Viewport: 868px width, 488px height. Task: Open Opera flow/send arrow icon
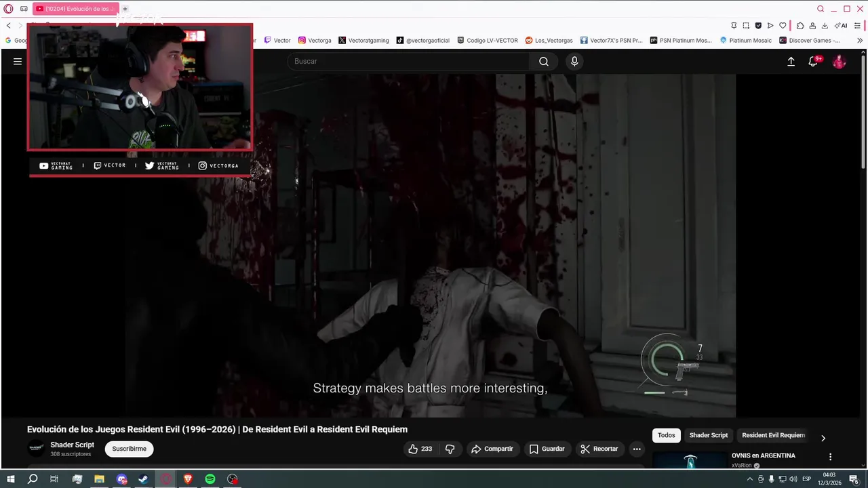tap(770, 26)
